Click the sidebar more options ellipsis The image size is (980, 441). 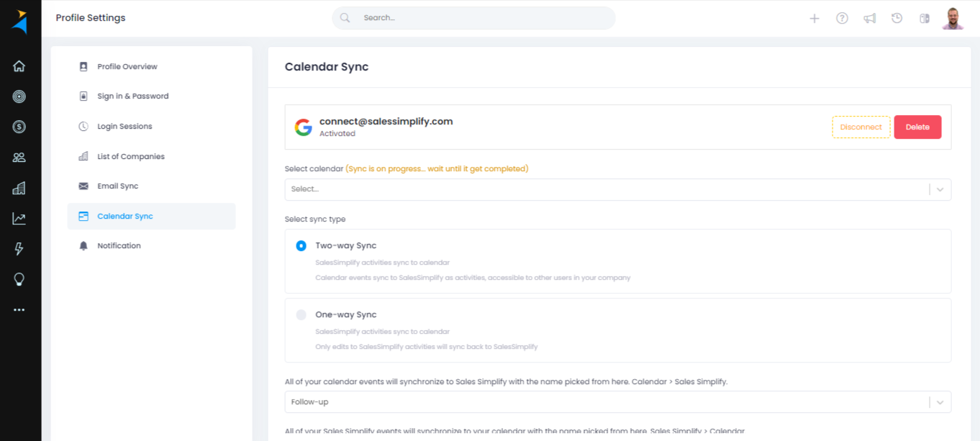tap(19, 309)
